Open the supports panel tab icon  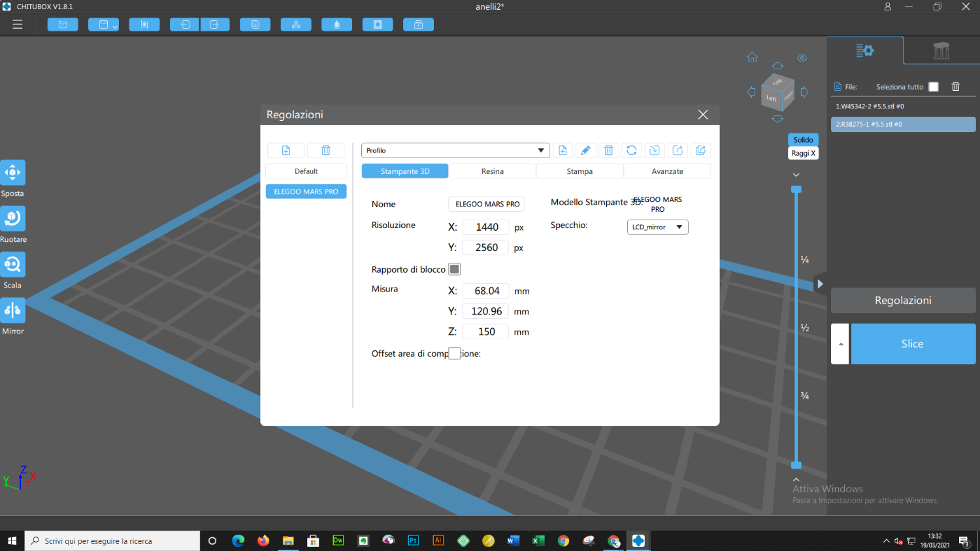tap(941, 50)
